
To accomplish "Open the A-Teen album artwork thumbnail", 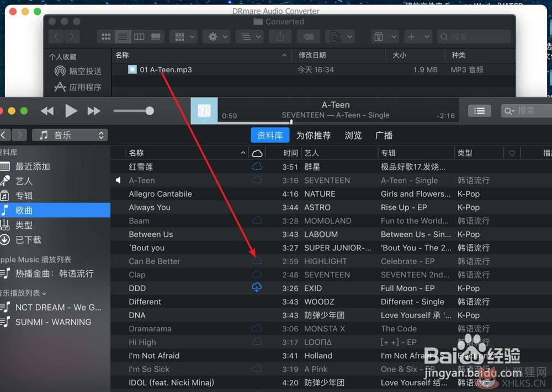I will (x=204, y=111).
